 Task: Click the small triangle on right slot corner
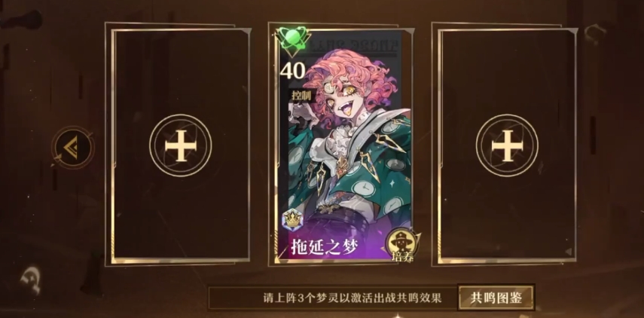click(x=569, y=251)
